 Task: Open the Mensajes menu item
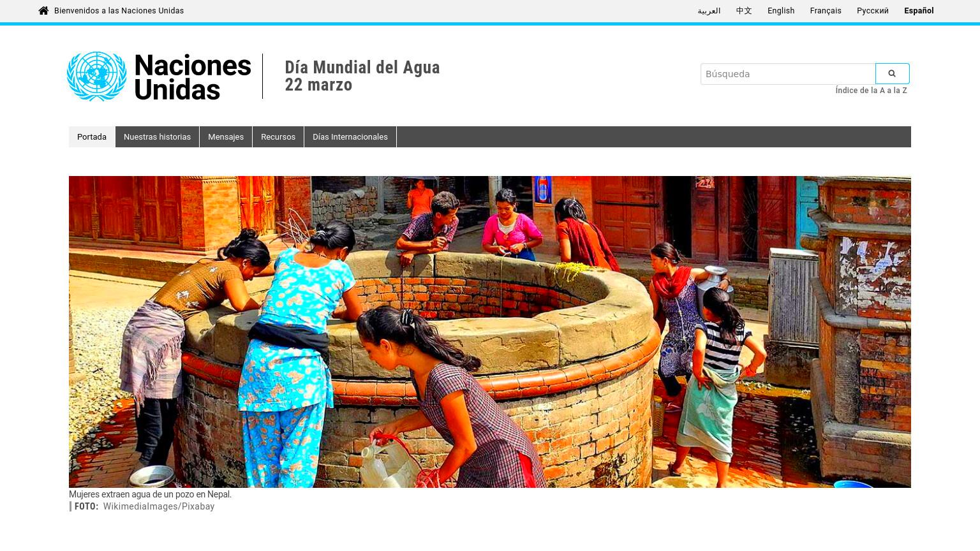[226, 137]
